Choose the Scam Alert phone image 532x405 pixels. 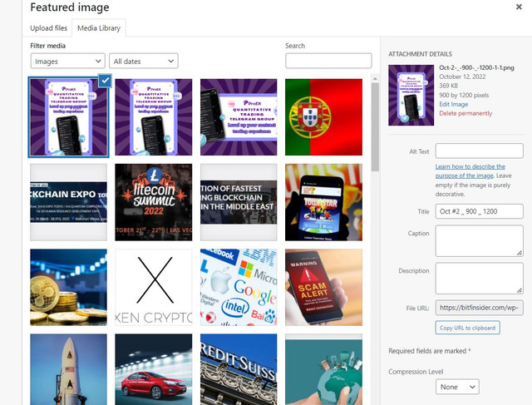coord(323,287)
